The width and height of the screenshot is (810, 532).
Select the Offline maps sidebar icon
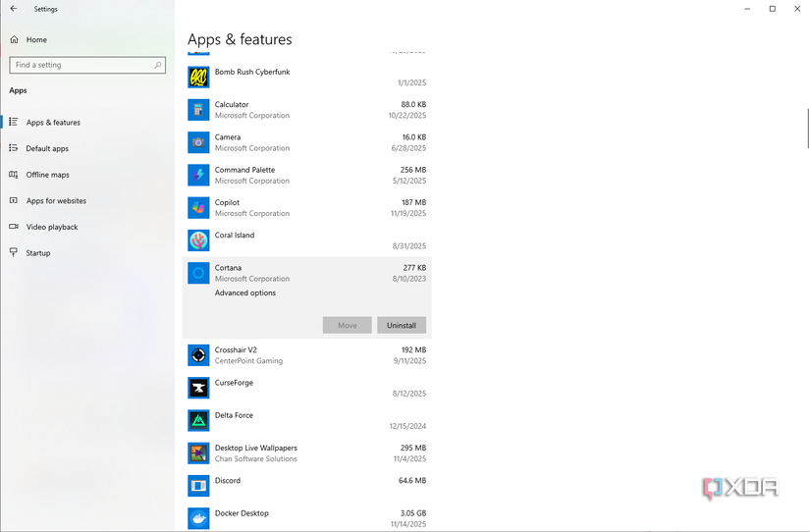click(x=14, y=175)
